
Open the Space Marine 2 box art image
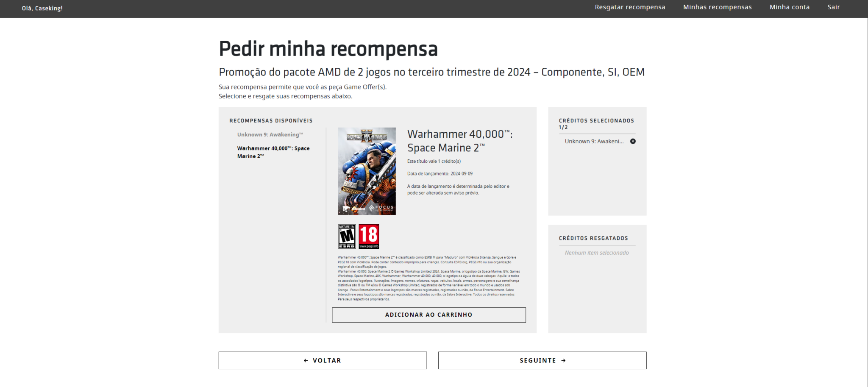pos(367,171)
